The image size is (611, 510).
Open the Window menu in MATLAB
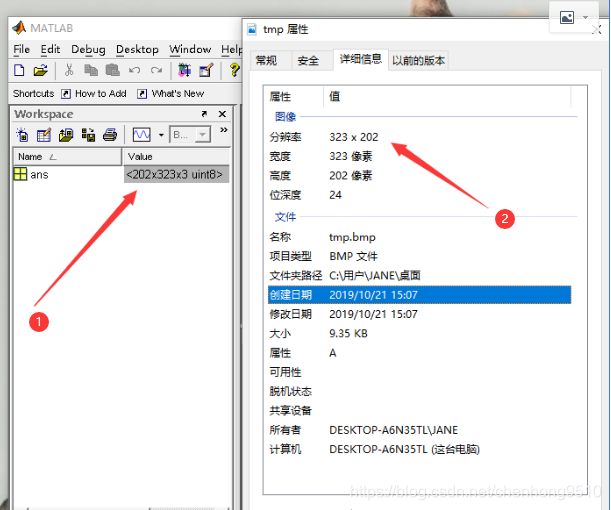pyautogui.click(x=190, y=49)
